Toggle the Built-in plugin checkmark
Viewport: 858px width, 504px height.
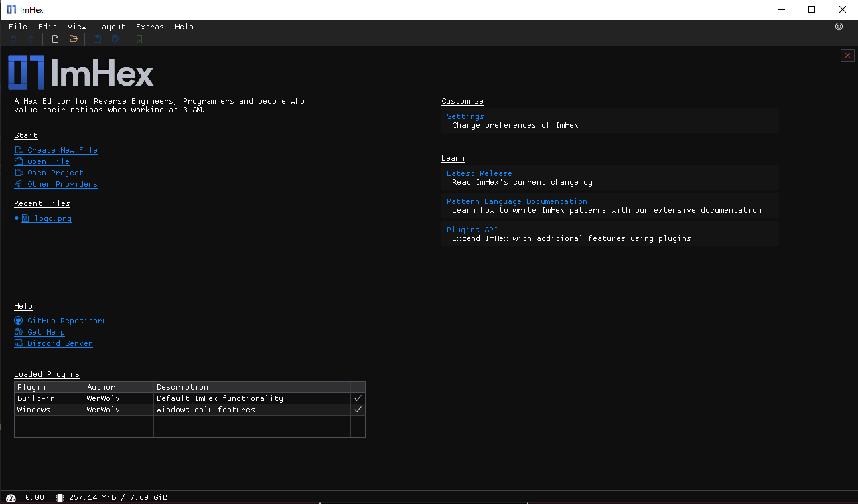(358, 398)
